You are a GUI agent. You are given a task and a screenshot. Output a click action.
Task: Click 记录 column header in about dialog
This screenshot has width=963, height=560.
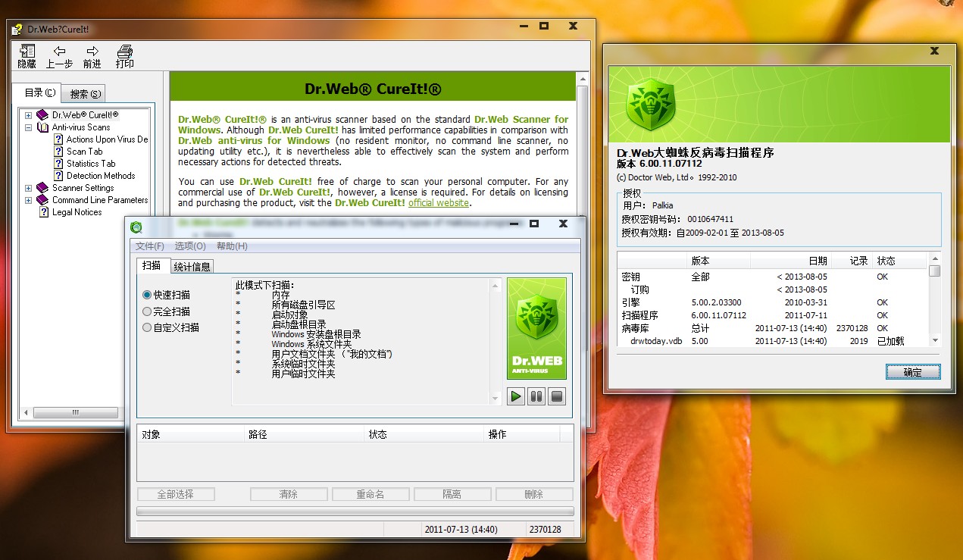tap(852, 261)
